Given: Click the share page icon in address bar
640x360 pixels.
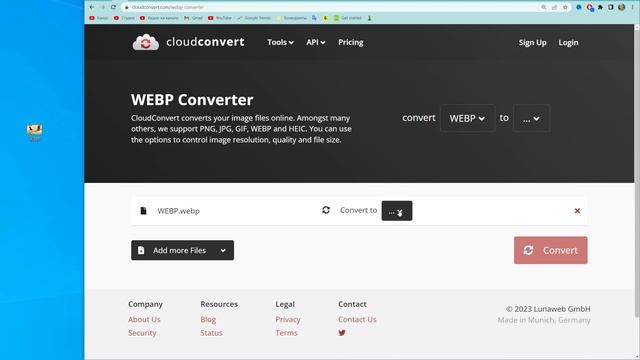Looking at the screenshot, I should [x=554, y=7].
